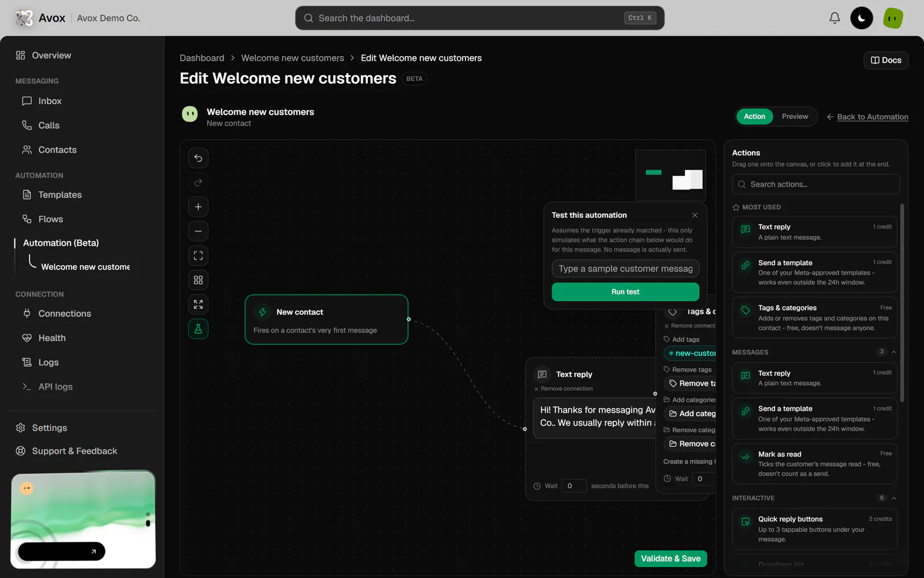Zoom in with the plus icon

point(198,206)
